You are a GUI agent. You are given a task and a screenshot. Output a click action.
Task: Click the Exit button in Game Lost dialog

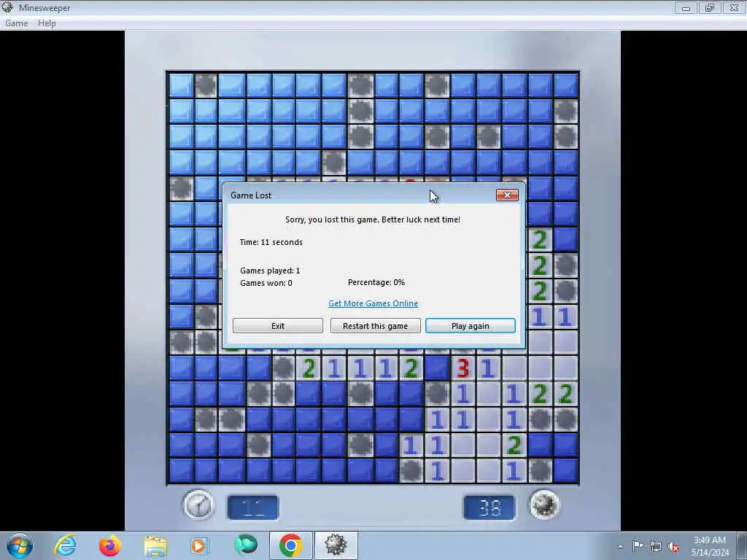pyautogui.click(x=278, y=326)
